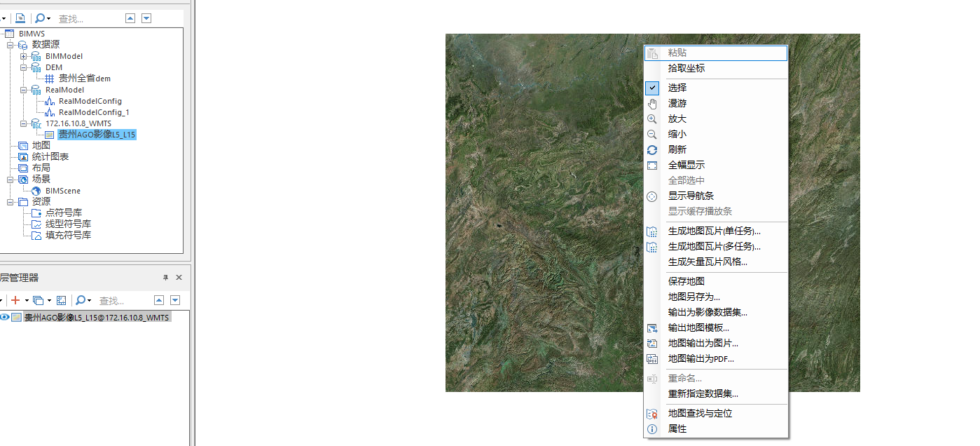
Task: Jump to next result in layer manager search
Action: pos(175,300)
